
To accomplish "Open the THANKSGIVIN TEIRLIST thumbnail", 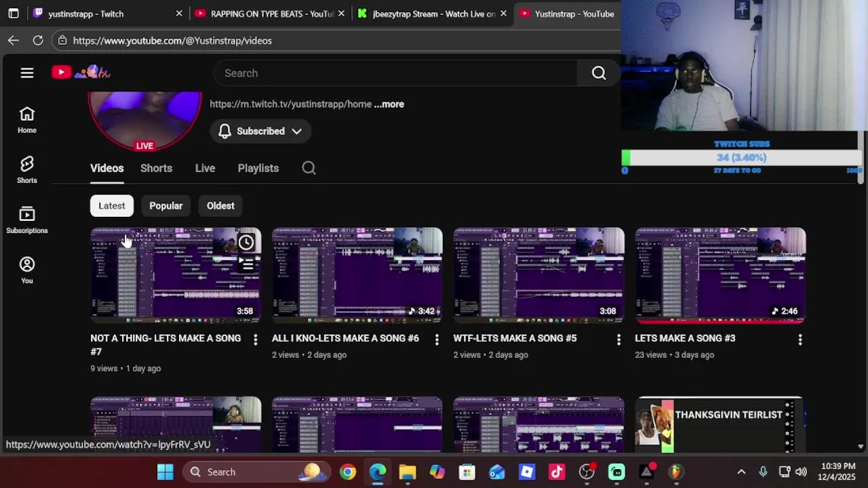I will click(720, 425).
